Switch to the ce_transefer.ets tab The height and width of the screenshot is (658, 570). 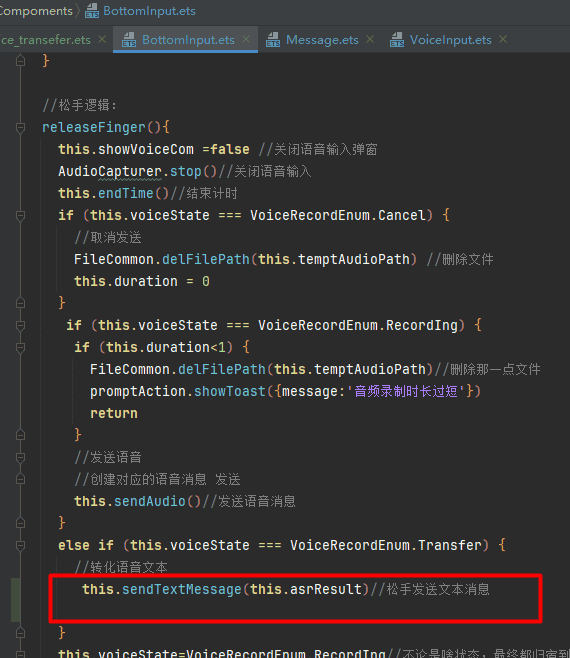pyautogui.click(x=45, y=40)
